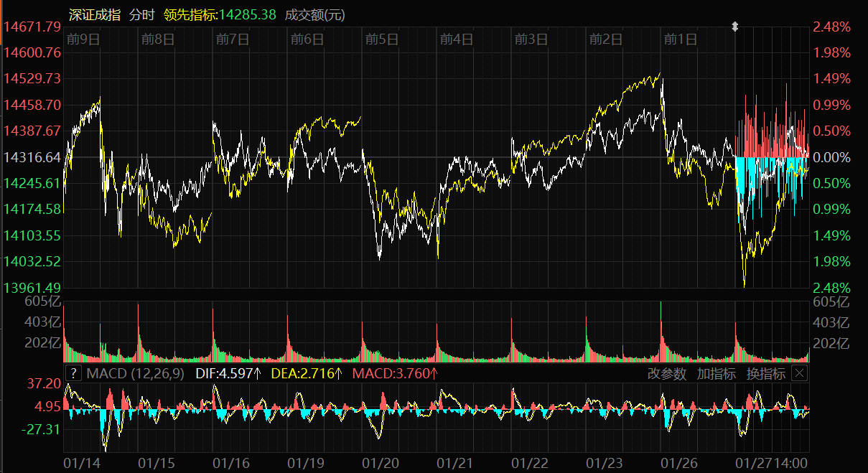Click 加指标 to add an indicator
Screen dimensions: 868x473
(716, 373)
